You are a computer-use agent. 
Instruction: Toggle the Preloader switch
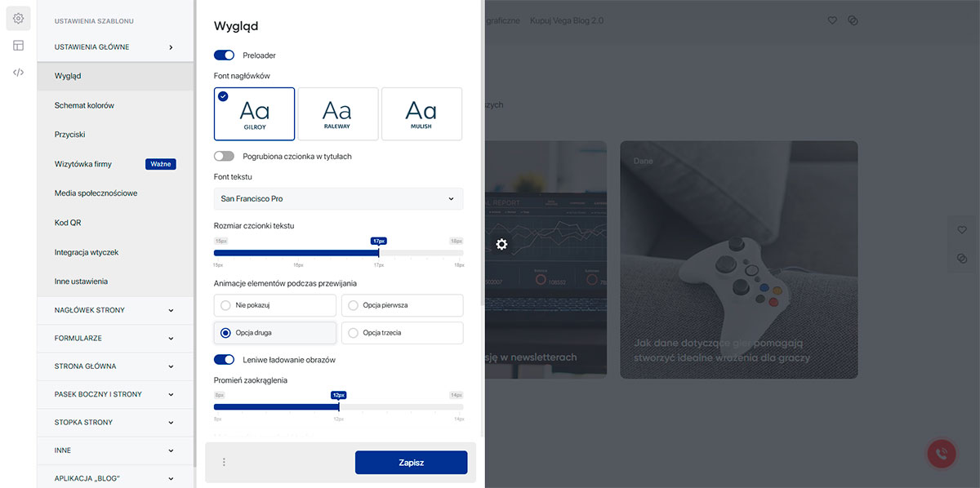click(x=224, y=55)
